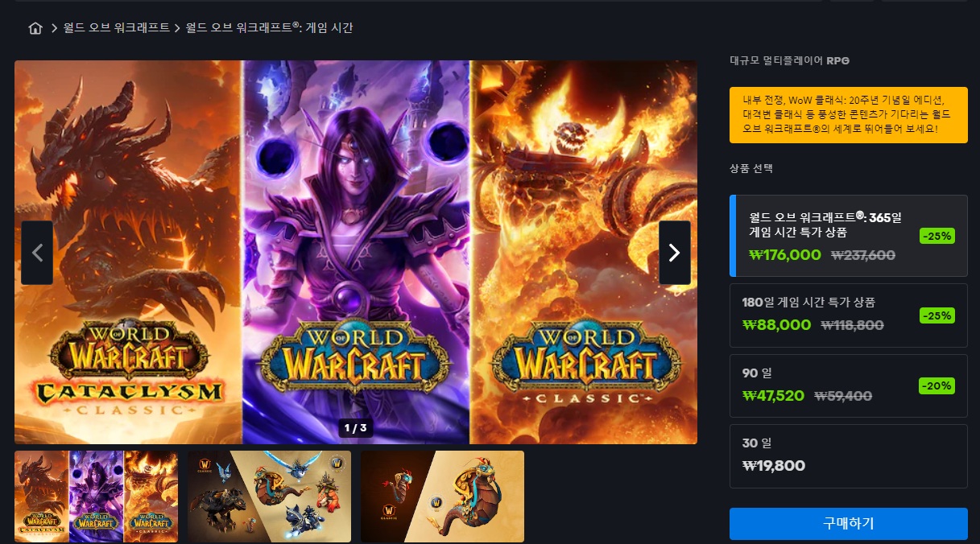Choose the 90 일 game time option
Viewport: 980px width, 544px height.
[x=849, y=385]
